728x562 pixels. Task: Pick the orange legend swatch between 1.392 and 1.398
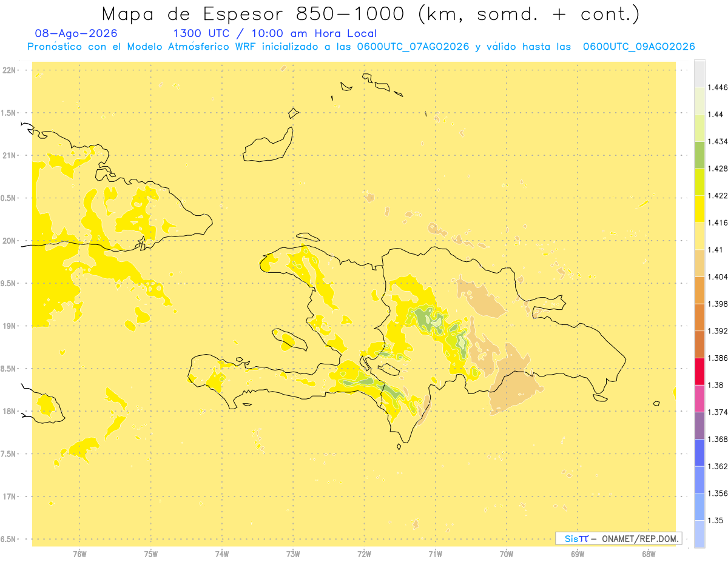[699, 317]
